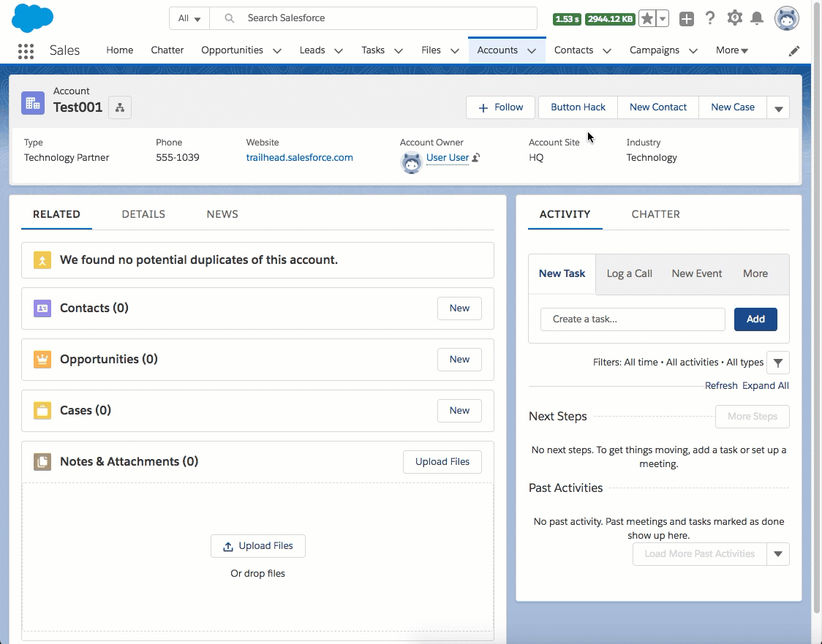This screenshot has height=644, width=822.
Task: Click the Salesforce cloud logo
Action: 32,18
